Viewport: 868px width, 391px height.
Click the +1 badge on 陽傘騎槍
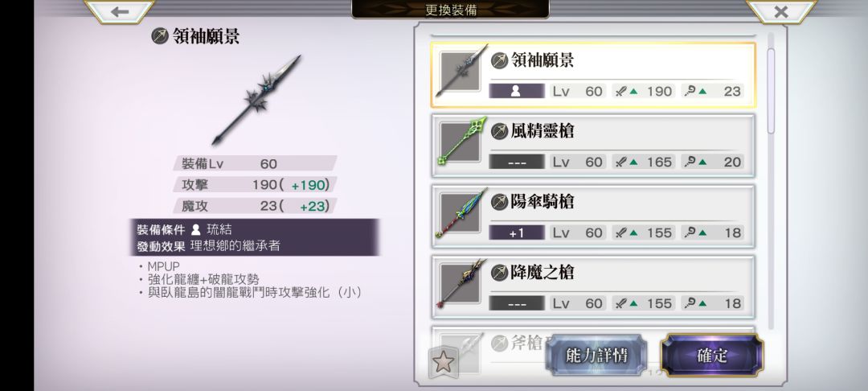tap(517, 233)
